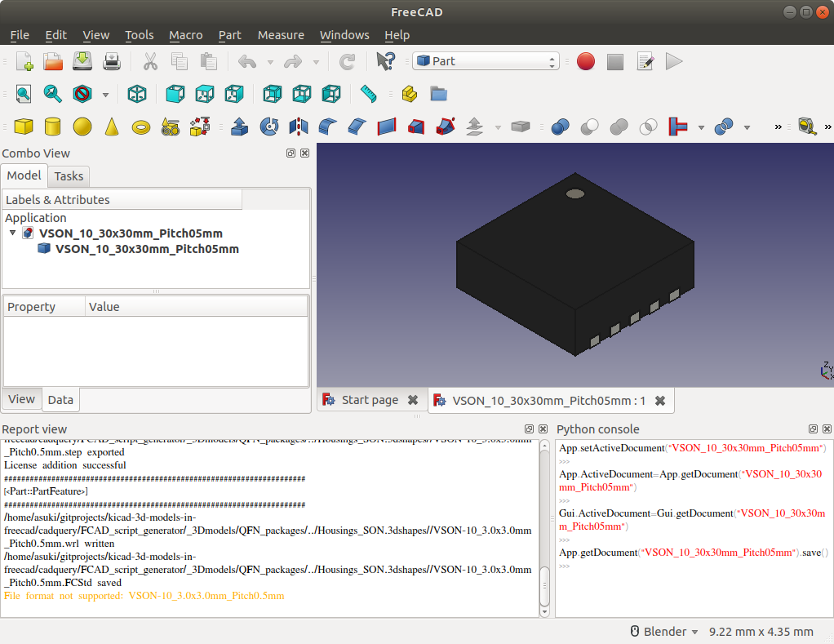834x644 pixels.
Task: Click Fit All to zoom the view
Action: click(23, 94)
